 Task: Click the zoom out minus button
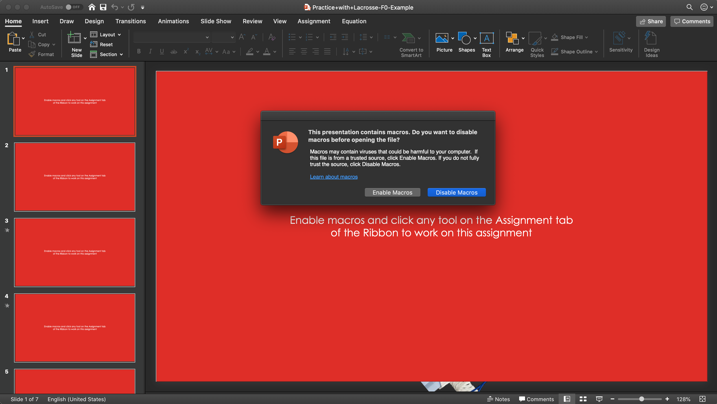coord(612,399)
